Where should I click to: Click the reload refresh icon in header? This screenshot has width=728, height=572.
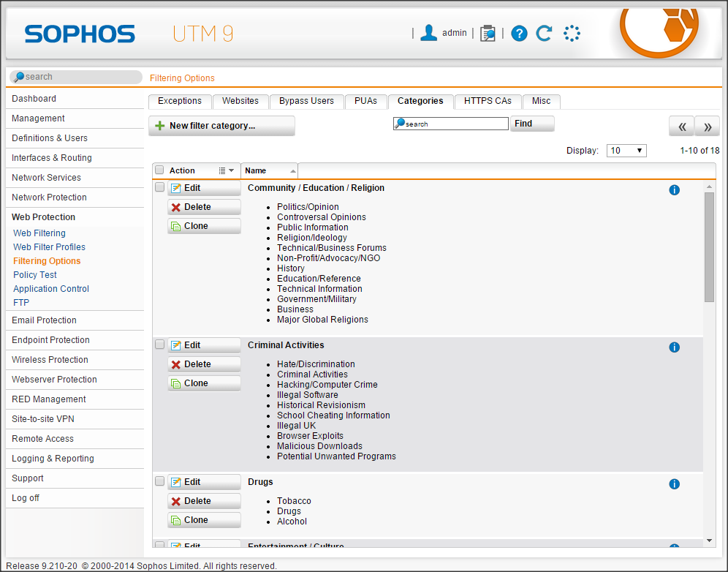pyautogui.click(x=544, y=33)
